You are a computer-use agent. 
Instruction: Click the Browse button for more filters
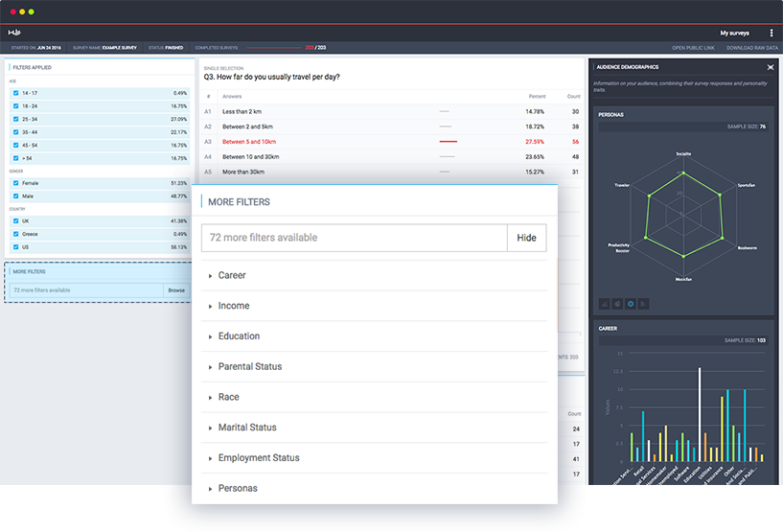[176, 290]
